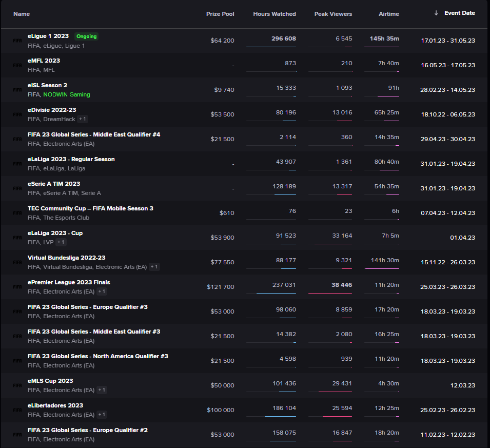
Task: Open Virtual Bundesliga 2022-23 page
Action: [66, 258]
